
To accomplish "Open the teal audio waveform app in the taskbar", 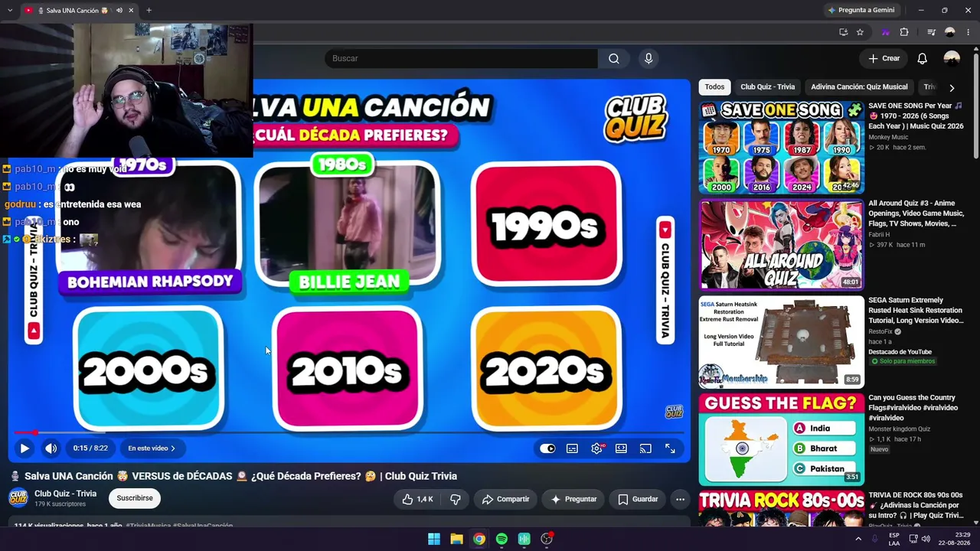I will click(524, 539).
